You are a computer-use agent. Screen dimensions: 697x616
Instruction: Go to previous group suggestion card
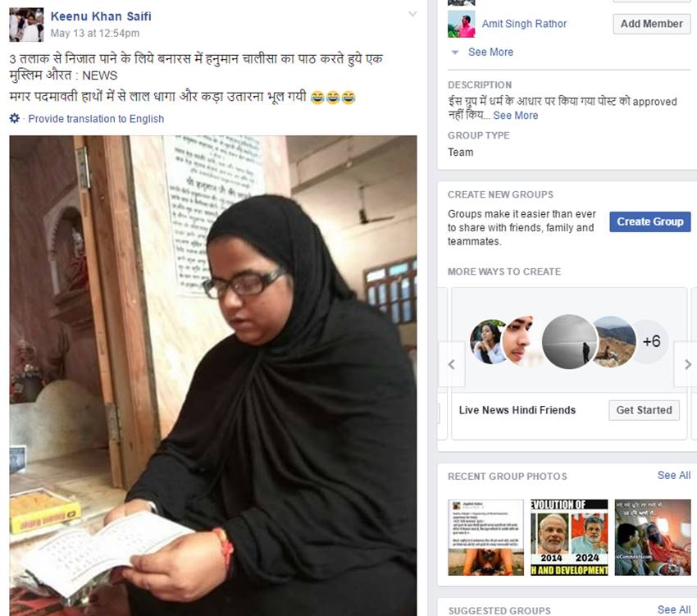click(452, 365)
